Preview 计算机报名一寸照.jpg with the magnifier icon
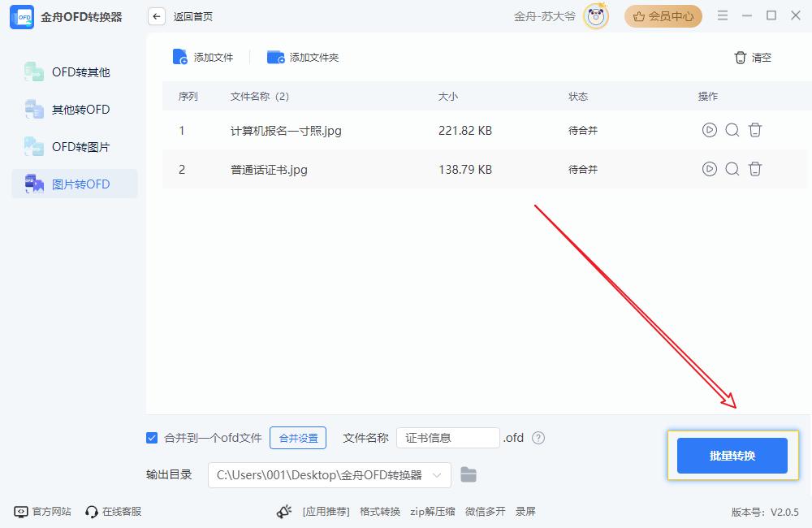 point(732,130)
